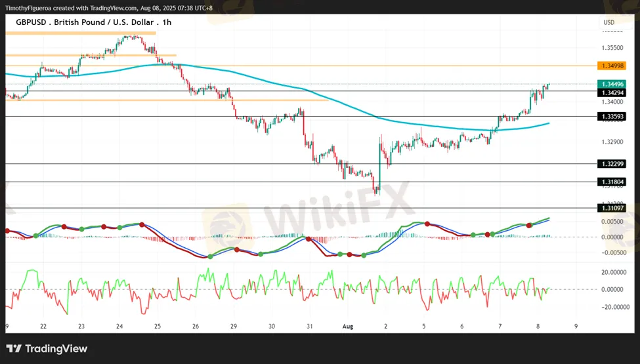This screenshot has height=364, width=640.
Task: Click single-digit date label 5 on the time axis
Action: (x=423, y=327)
